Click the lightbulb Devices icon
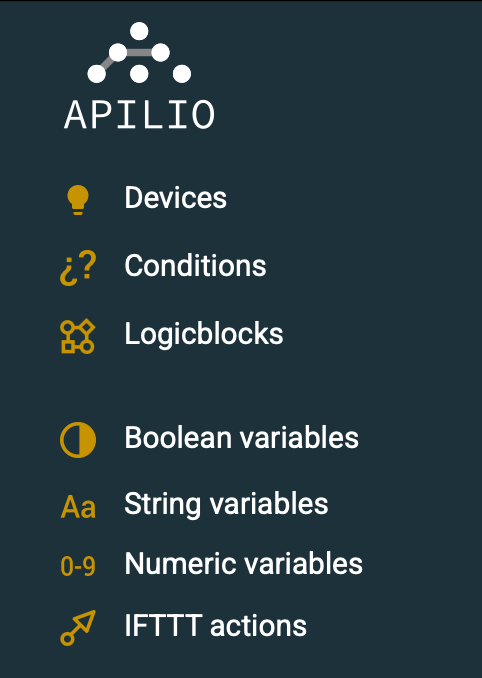Screen dimensions: 482x678 [78, 200]
